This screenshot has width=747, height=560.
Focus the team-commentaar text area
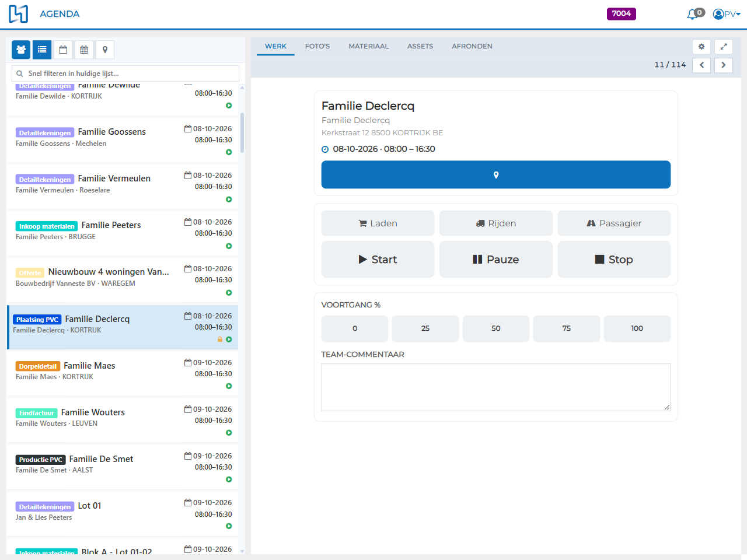pos(496,387)
